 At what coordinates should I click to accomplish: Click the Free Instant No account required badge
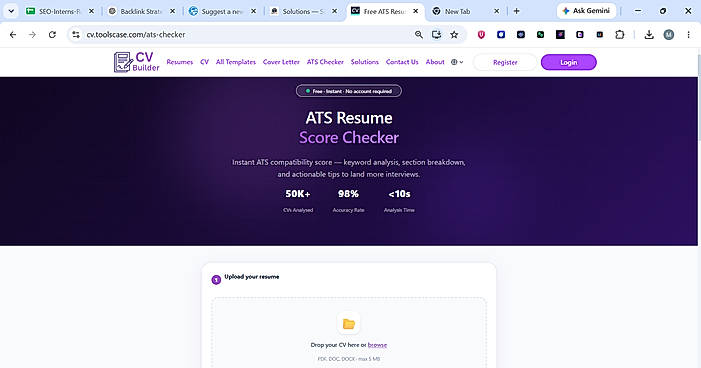point(349,91)
